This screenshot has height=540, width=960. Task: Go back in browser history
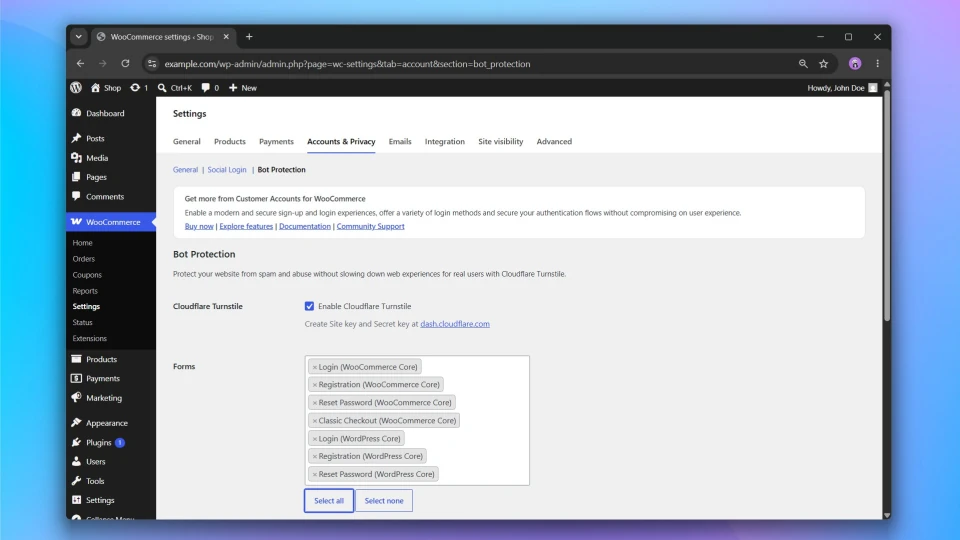click(80, 64)
